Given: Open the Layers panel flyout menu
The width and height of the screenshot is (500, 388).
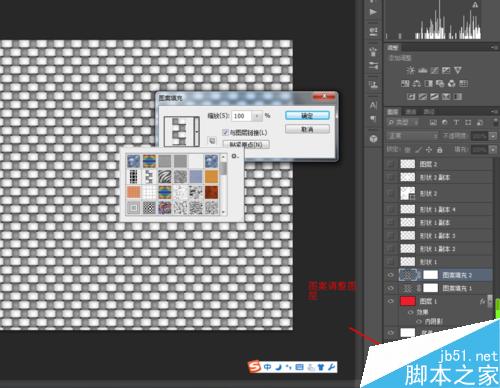Looking at the screenshot, I should pyautogui.click(x=494, y=112).
